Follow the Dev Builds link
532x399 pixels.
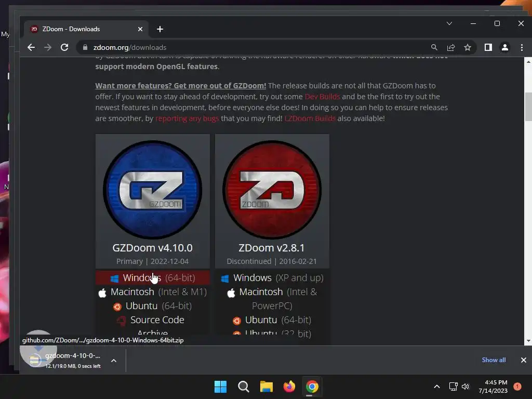click(x=322, y=97)
